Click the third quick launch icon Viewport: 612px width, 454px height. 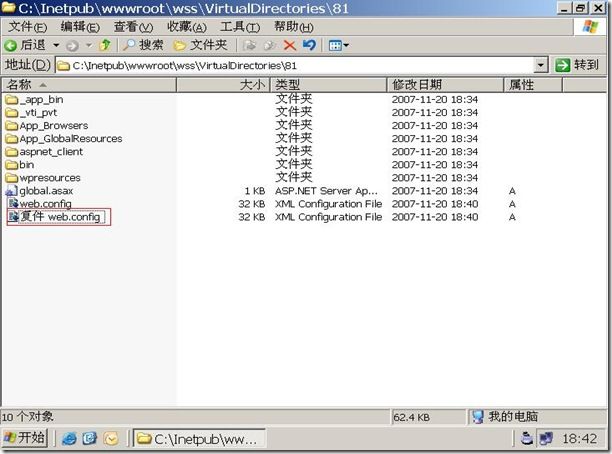(111, 439)
